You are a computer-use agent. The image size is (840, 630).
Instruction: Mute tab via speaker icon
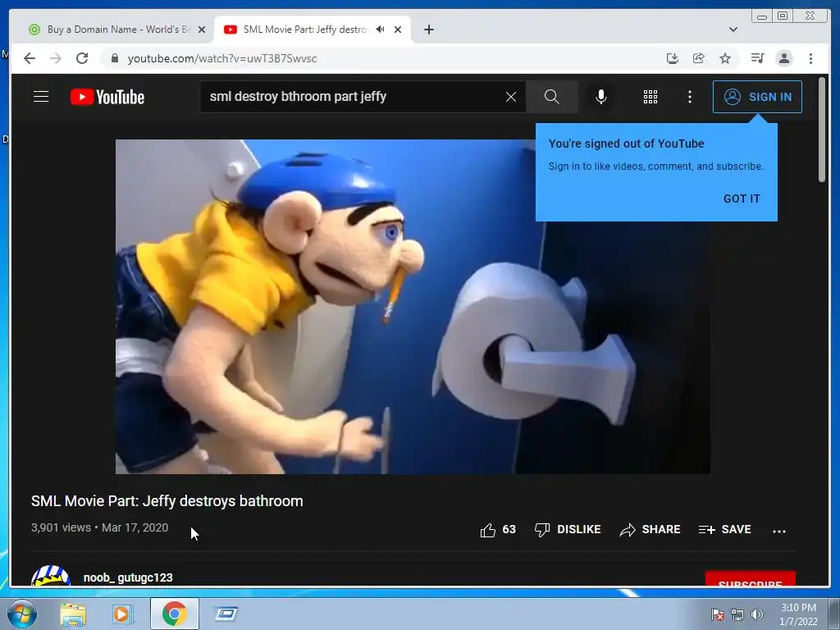coord(381,30)
